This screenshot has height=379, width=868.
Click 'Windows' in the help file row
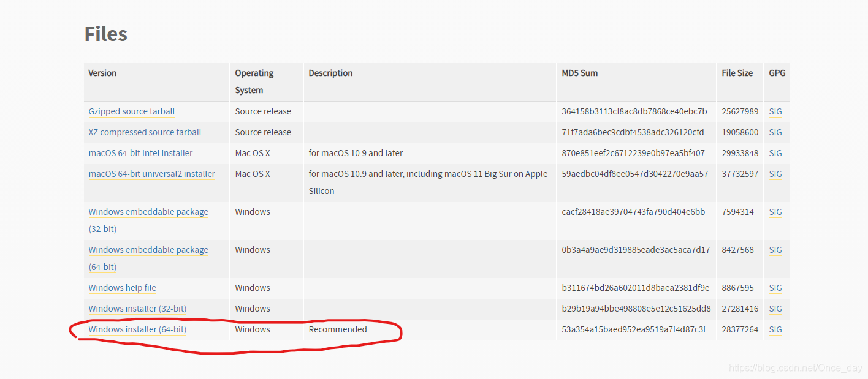pyautogui.click(x=253, y=288)
